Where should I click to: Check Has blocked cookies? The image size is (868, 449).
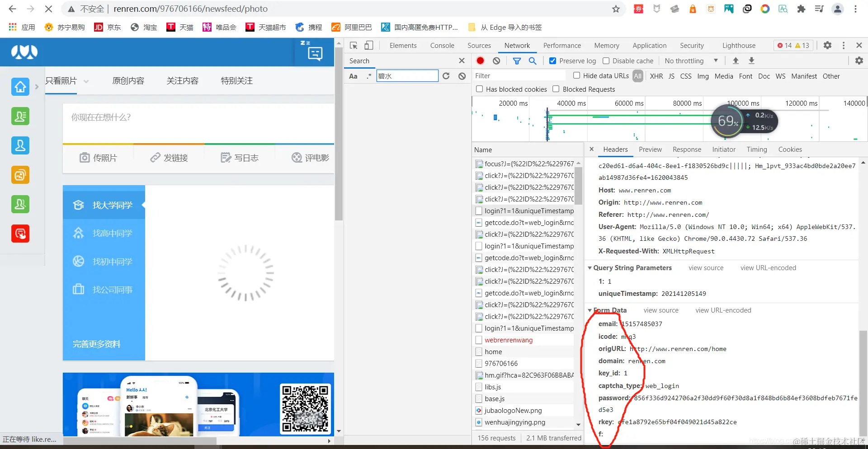pos(479,89)
